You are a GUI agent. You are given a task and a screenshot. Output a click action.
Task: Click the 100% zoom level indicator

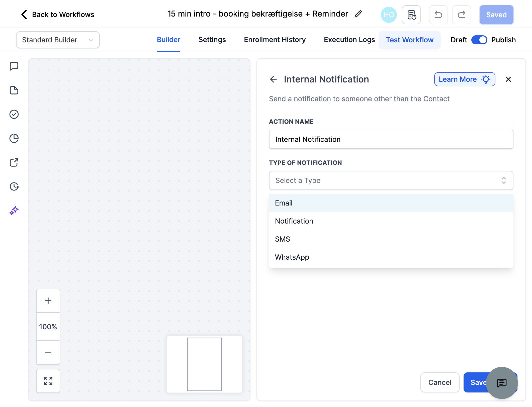[x=48, y=327]
